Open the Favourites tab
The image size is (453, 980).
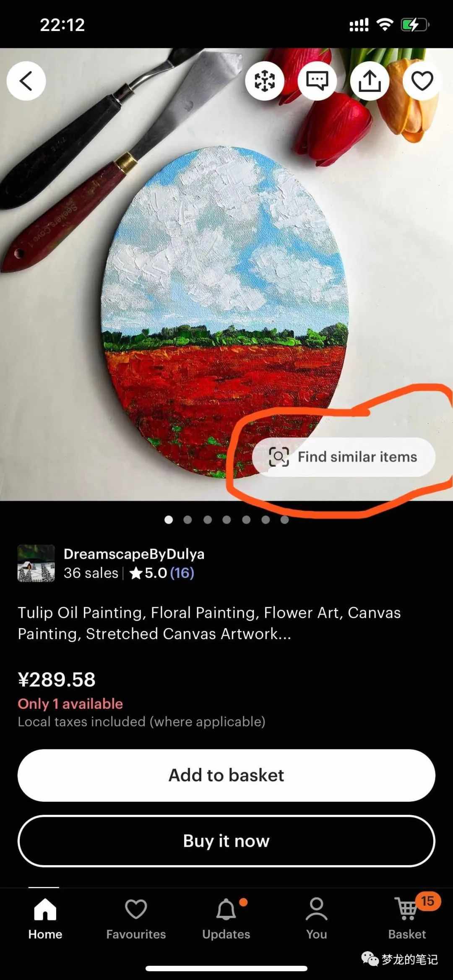[x=136, y=919]
